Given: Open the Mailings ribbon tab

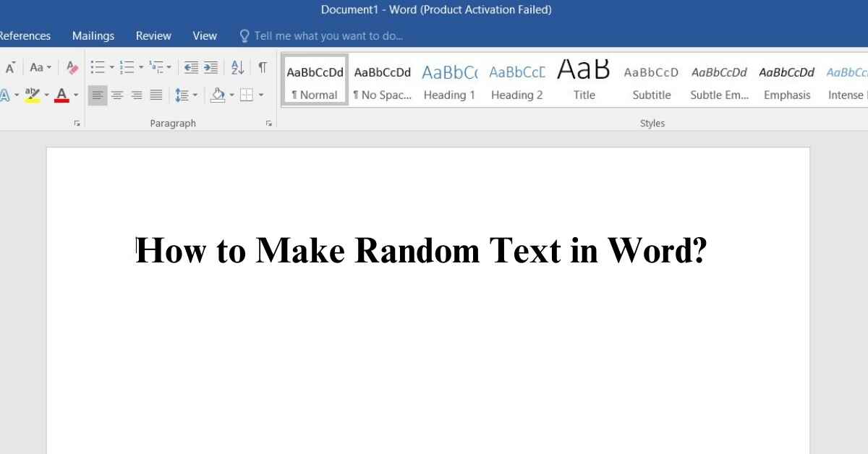Looking at the screenshot, I should click(x=93, y=35).
